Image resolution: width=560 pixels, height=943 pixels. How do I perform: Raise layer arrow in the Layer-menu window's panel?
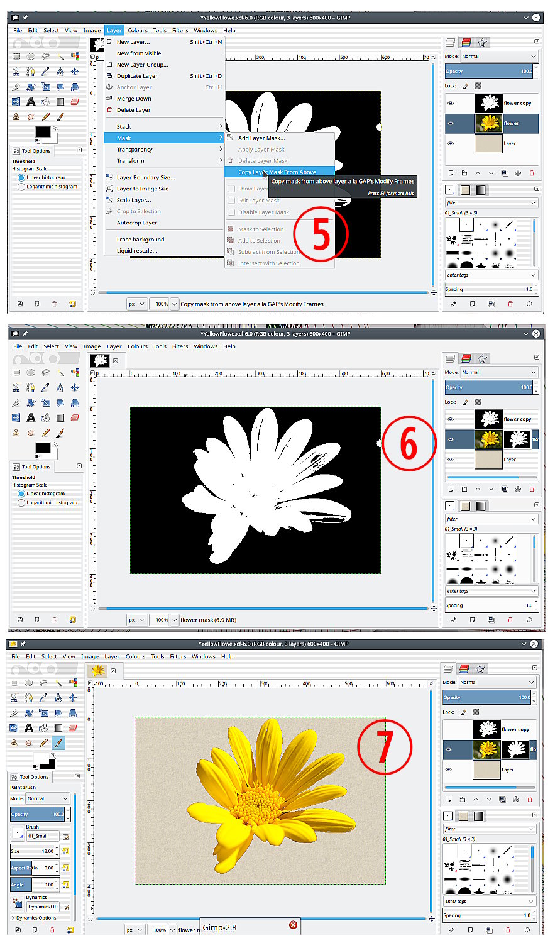[478, 173]
